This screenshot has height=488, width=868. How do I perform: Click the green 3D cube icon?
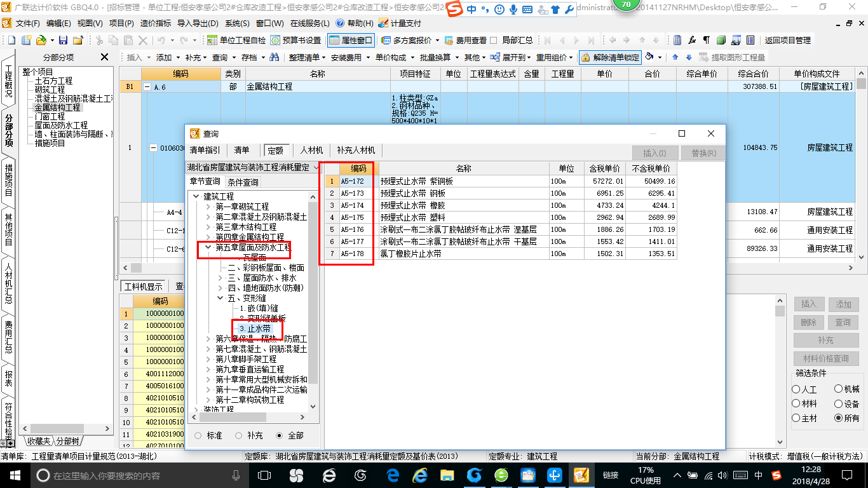(x=721, y=40)
